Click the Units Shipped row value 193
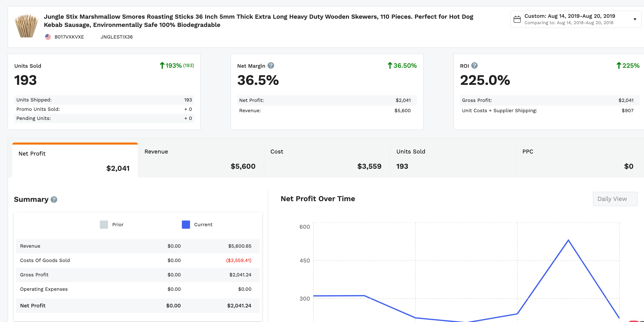Image resolution: width=644 pixels, height=322 pixels. click(x=188, y=100)
